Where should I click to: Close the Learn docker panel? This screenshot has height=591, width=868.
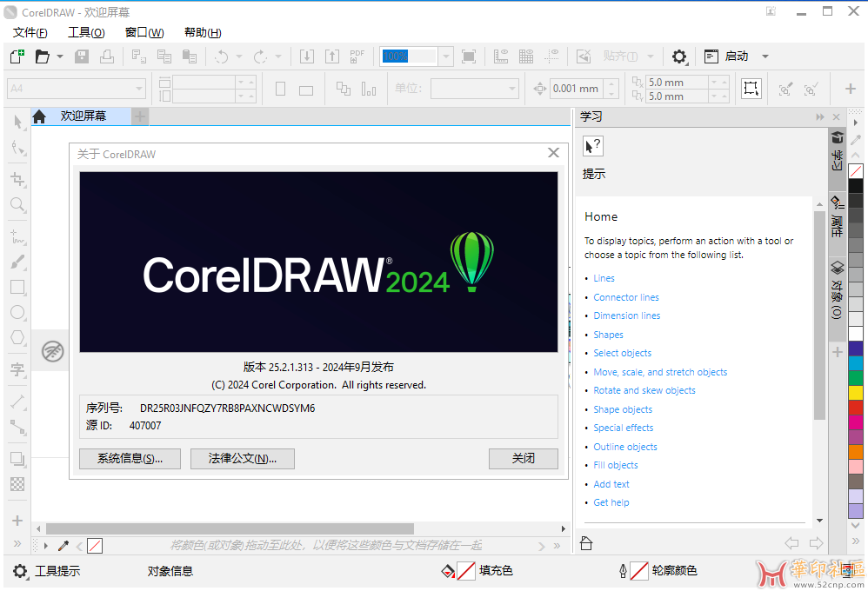click(x=837, y=116)
